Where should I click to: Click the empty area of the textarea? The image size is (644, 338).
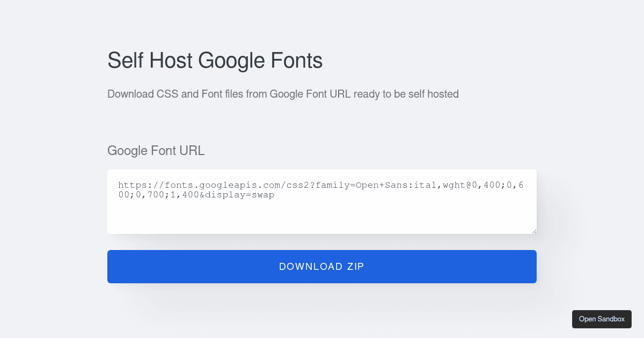322,220
